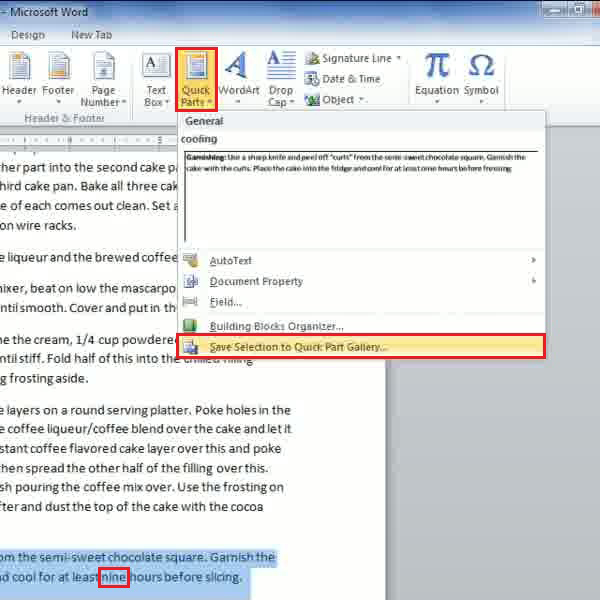600x600 pixels.
Task: Click the word 'nine' in selected text
Action: click(114, 577)
